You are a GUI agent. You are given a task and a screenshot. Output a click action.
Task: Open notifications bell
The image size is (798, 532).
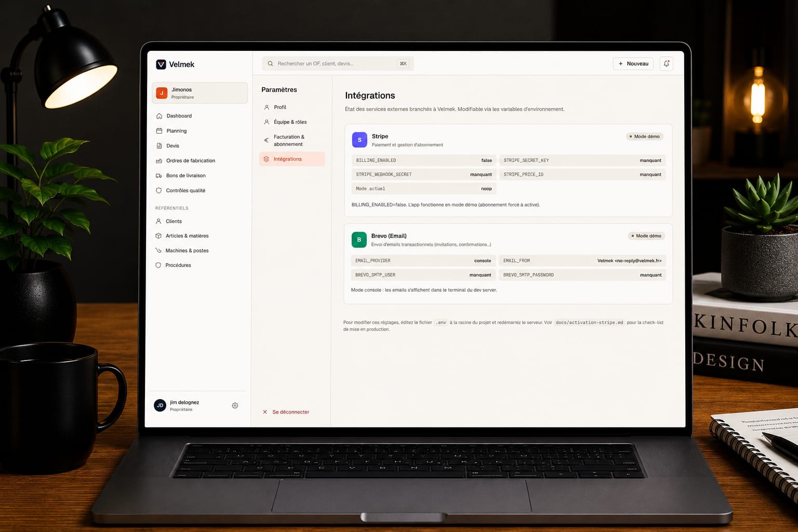coord(667,64)
